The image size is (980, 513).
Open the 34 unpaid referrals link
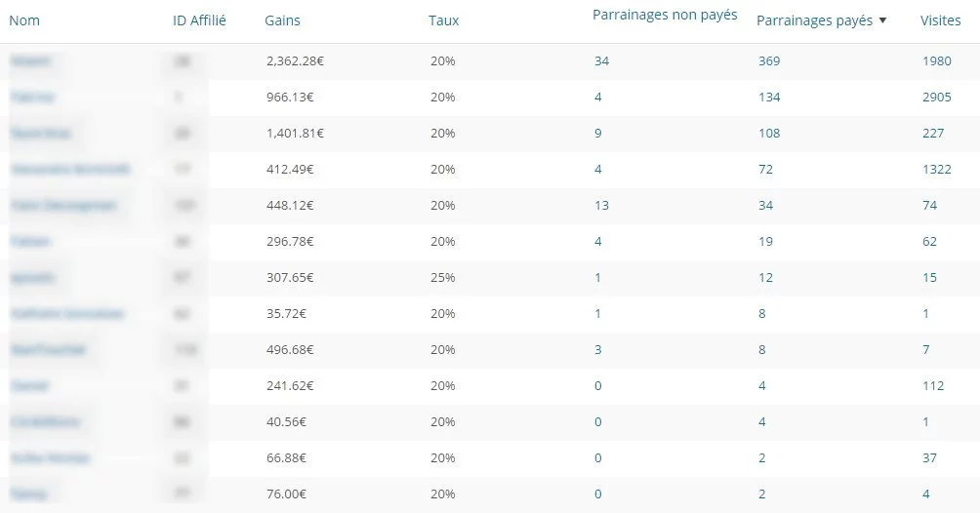click(602, 61)
